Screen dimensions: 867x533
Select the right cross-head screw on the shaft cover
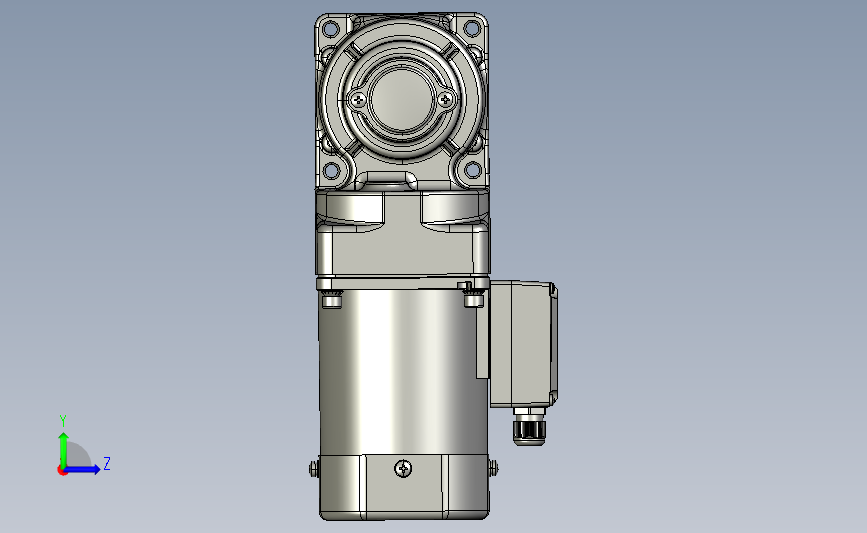[445, 100]
